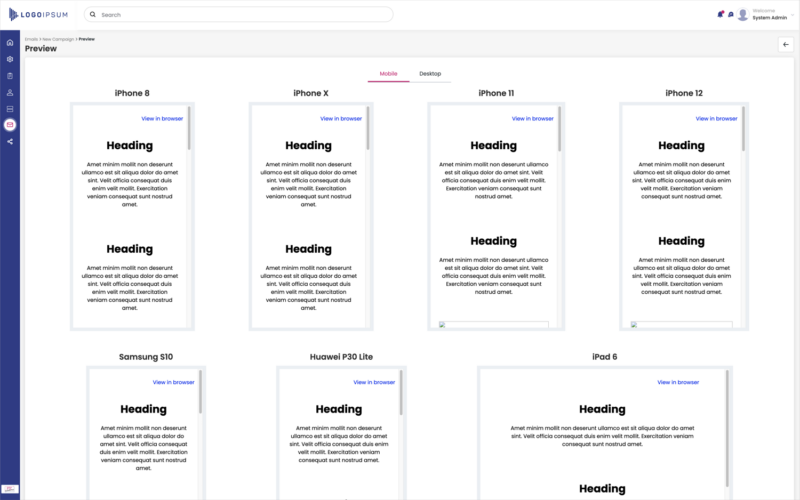Click View in browser in iPhone 12 preview

(716, 118)
